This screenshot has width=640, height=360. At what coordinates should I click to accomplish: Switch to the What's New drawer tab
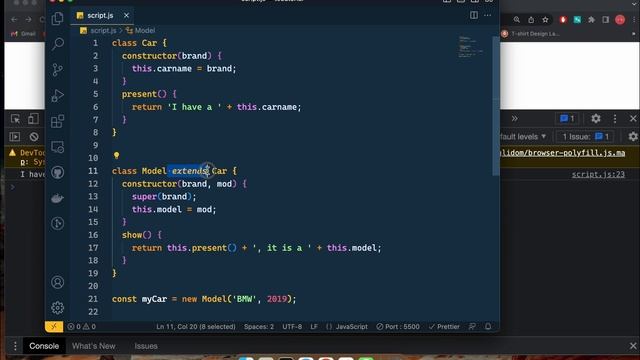[x=93, y=346]
